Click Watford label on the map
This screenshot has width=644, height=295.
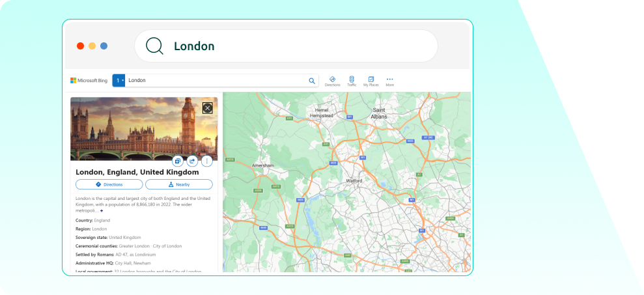(x=354, y=181)
